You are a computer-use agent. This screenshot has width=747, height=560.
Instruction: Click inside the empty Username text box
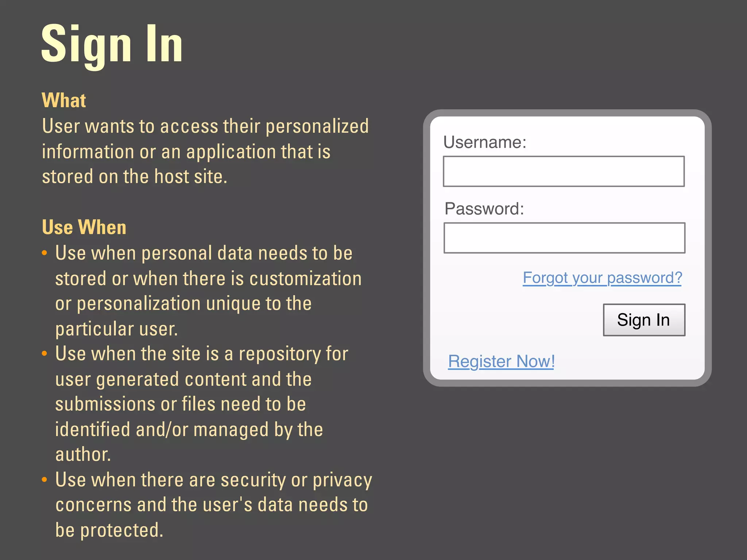point(563,171)
